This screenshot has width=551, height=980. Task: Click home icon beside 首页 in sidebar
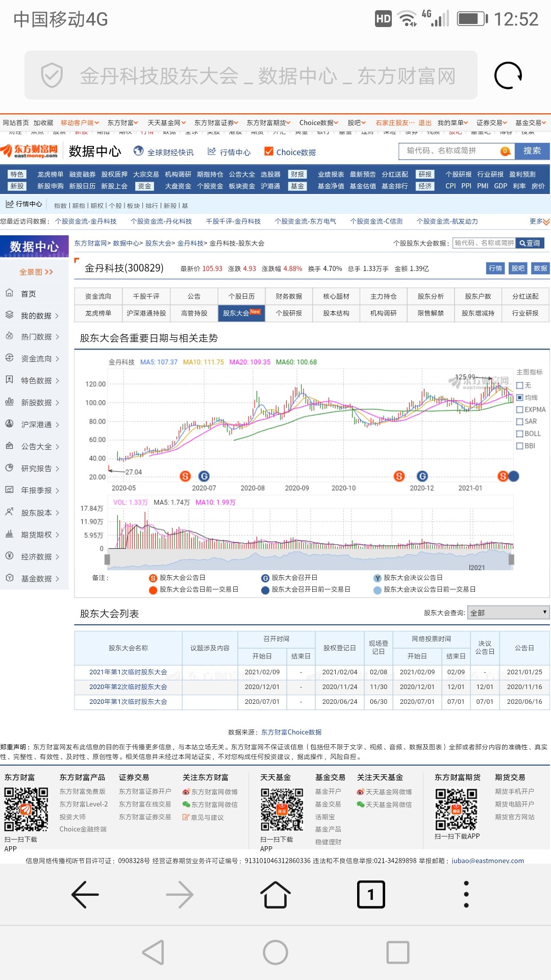point(9,293)
